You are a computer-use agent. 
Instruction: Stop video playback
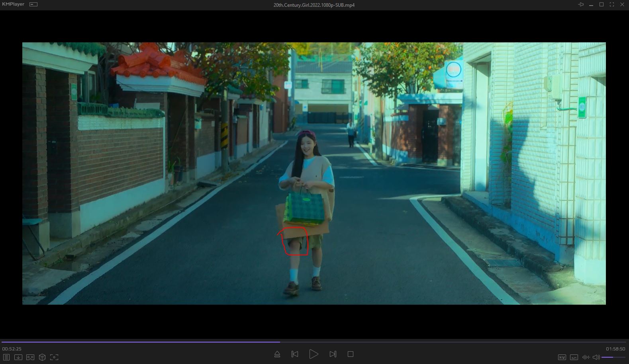click(351, 354)
